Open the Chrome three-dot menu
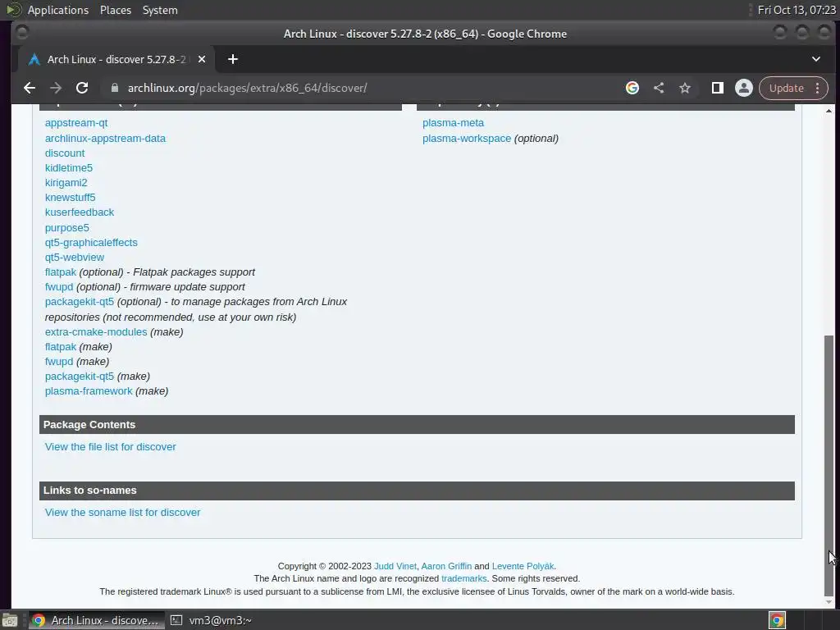This screenshot has height=630, width=840. (x=818, y=88)
